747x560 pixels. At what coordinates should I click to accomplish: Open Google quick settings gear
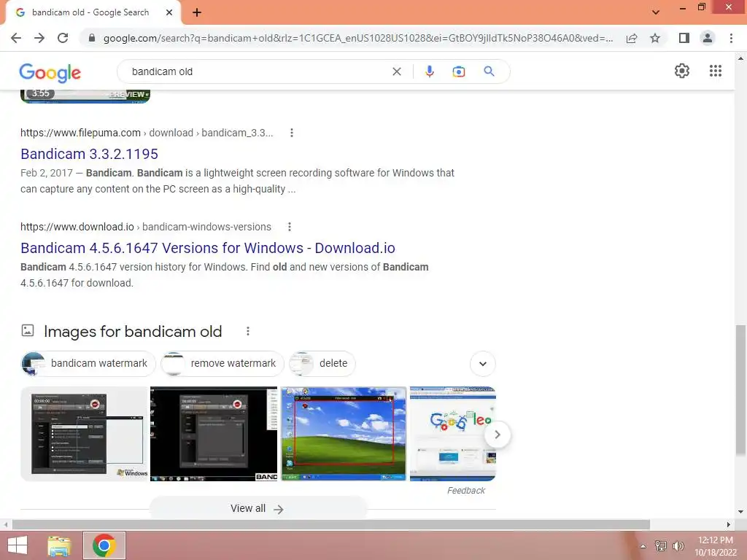[682, 71]
